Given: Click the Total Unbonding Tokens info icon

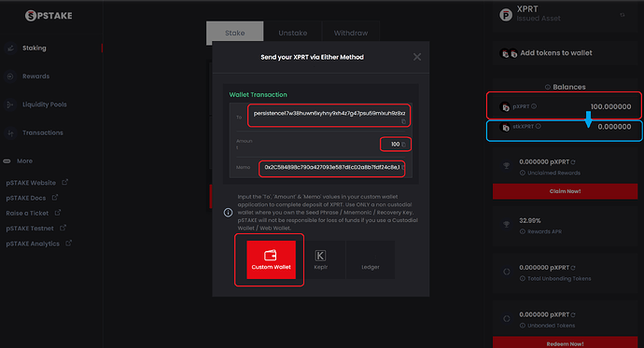Looking at the screenshot, I should point(522,279).
